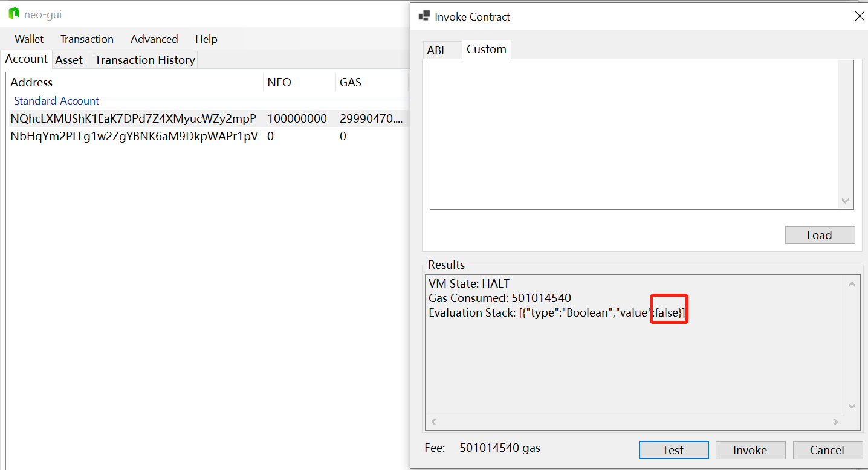Image resolution: width=868 pixels, height=470 pixels.
Task: Switch to the Transaction History tab
Action: [144, 60]
